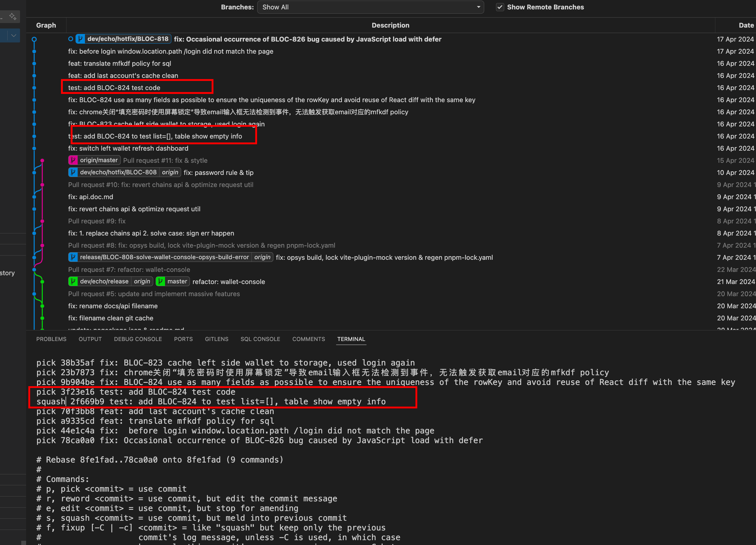Click the 'squash' word in the terminal rebase list

51,401
